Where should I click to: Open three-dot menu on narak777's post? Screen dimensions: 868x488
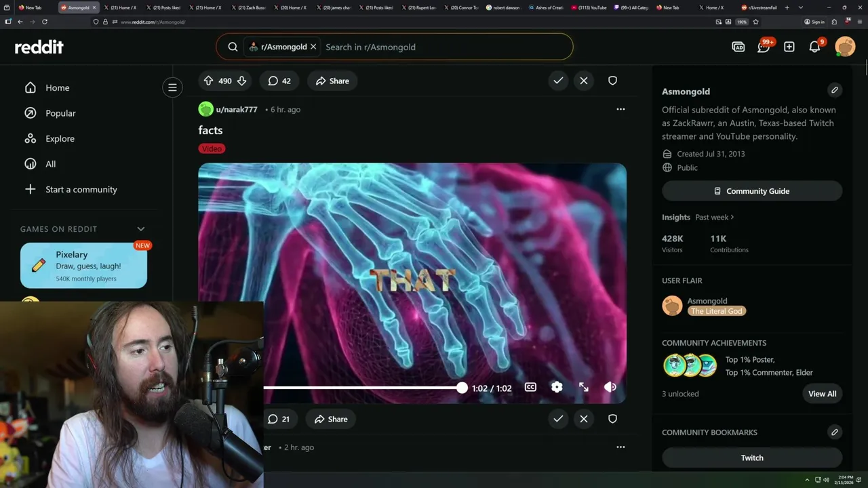coord(620,109)
